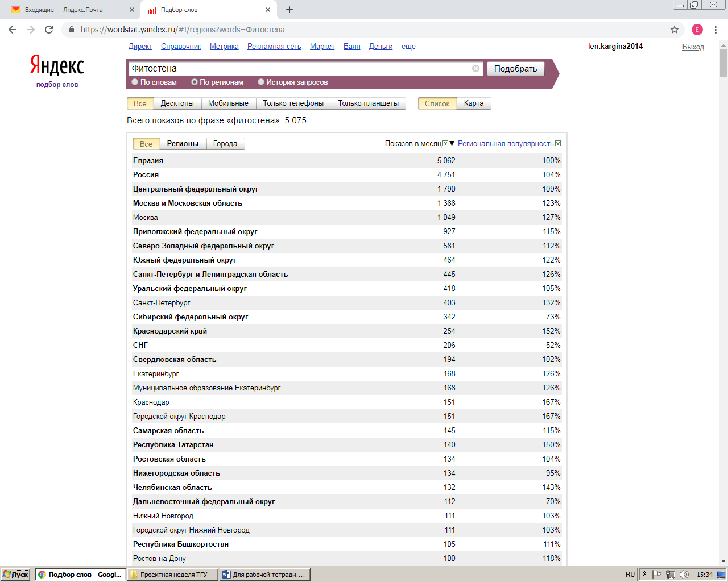Click help icon next to Показов в месяц
The image size is (728, 582).
coord(445,144)
